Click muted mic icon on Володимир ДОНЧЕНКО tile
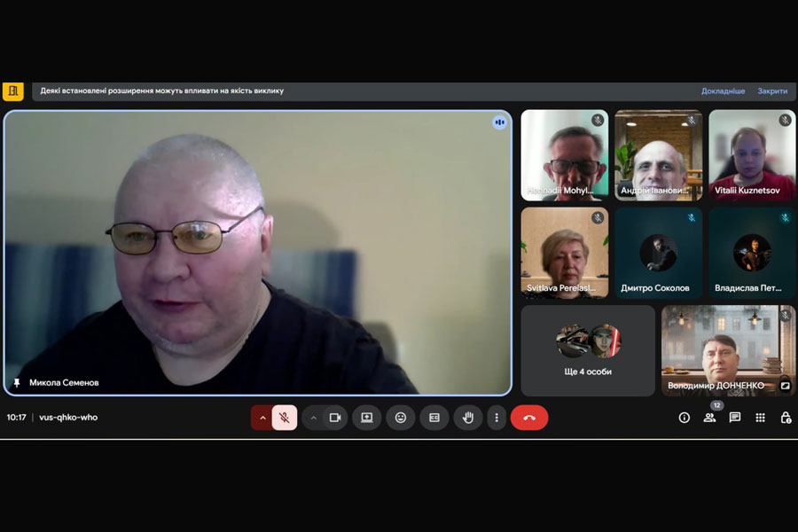Screen dimensions: 798x532 pos(786,316)
